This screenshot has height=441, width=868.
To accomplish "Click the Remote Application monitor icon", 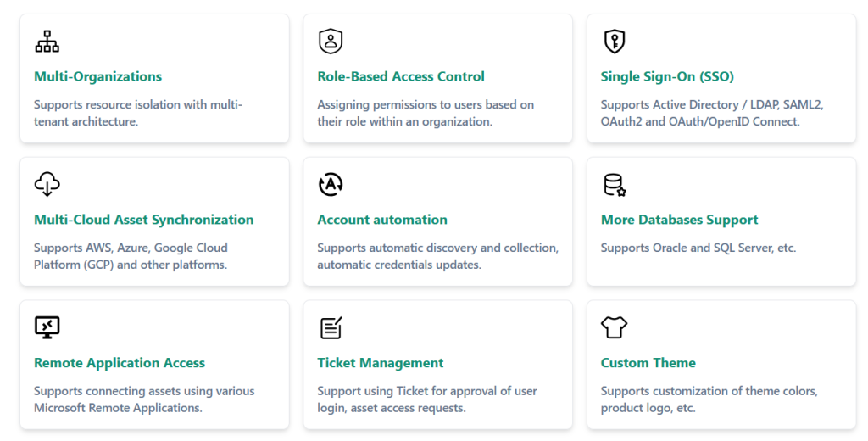I will (x=47, y=327).
